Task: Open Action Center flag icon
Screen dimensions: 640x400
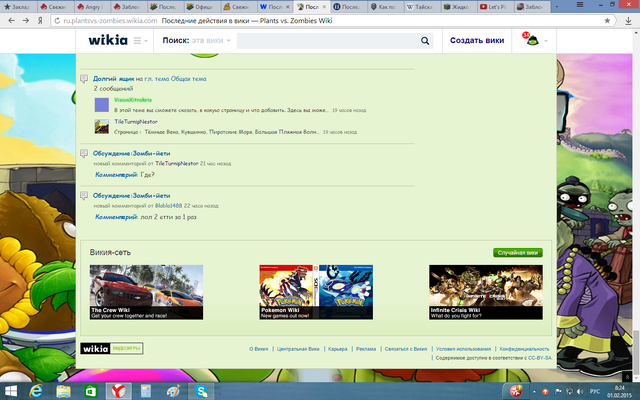Action: (558, 392)
